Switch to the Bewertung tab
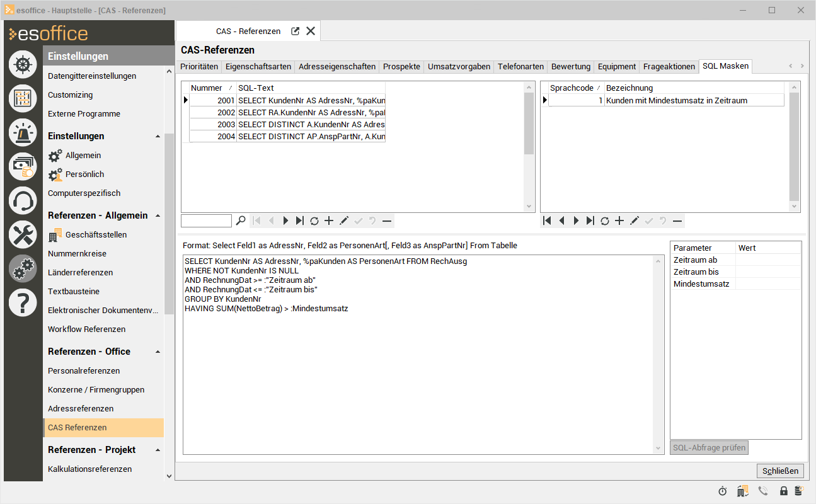This screenshot has width=816, height=504. click(x=571, y=66)
